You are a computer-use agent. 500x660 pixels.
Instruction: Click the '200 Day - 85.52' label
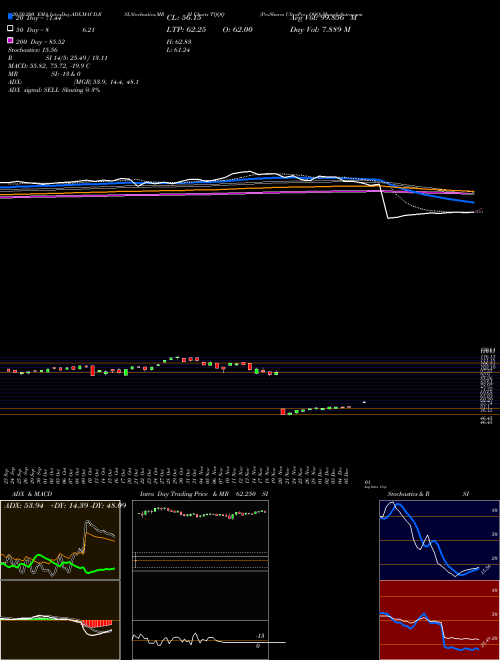[x=40, y=42]
